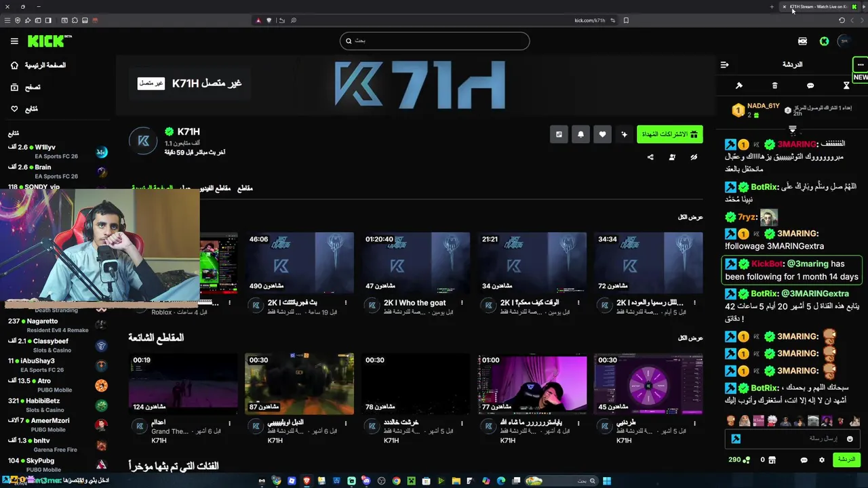Click the news card icon button
868x488 pixels.
(559, 134)
